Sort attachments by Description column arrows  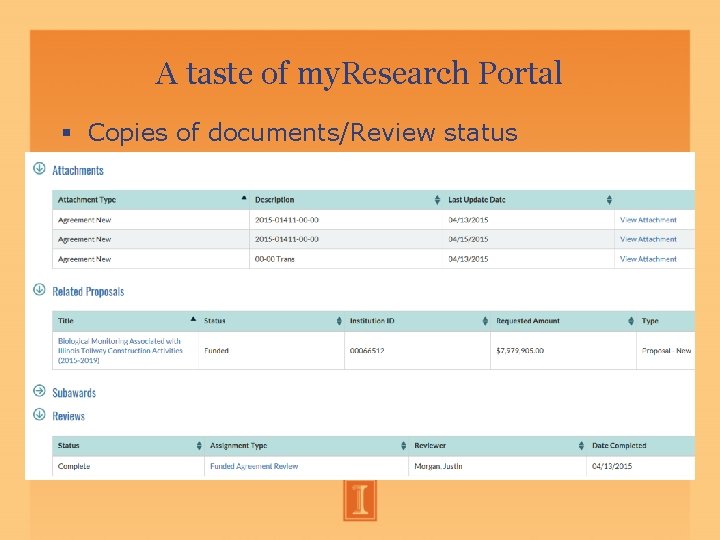pos(437,200)
